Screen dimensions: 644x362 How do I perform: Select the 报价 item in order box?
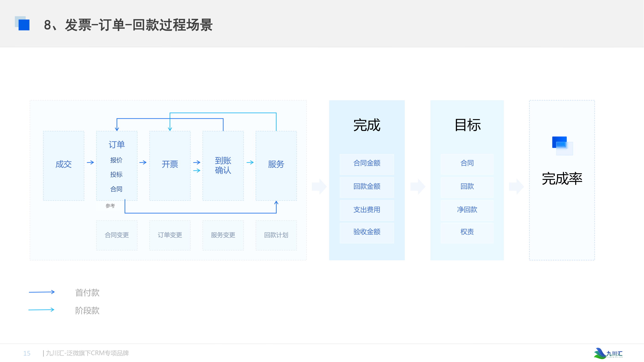click(x=116, y=160)
